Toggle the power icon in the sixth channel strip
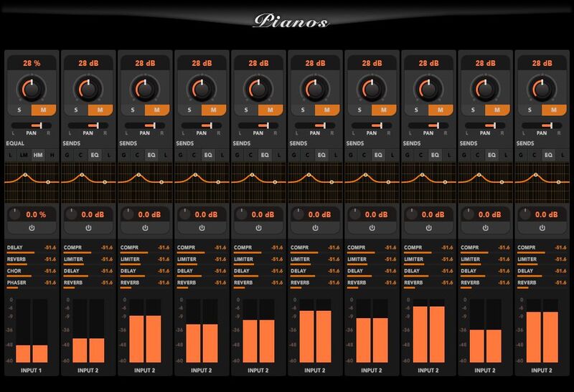The height and width of the screenshot is (392, 574). point(315,228)
